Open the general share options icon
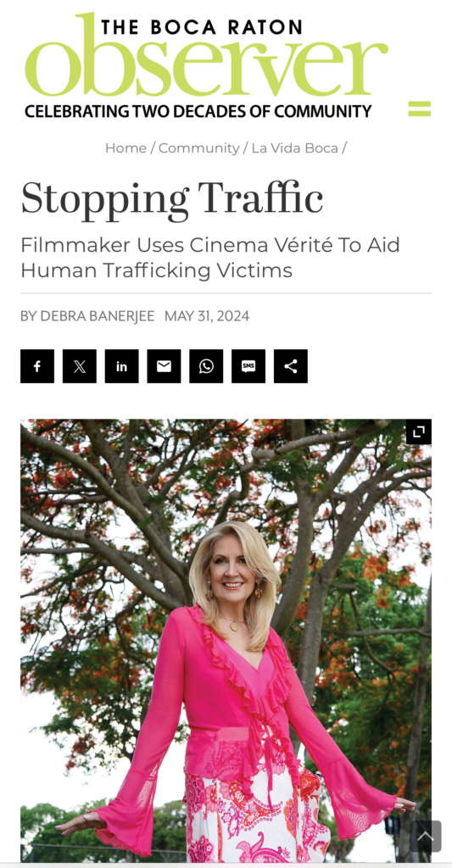 [291, 366]
